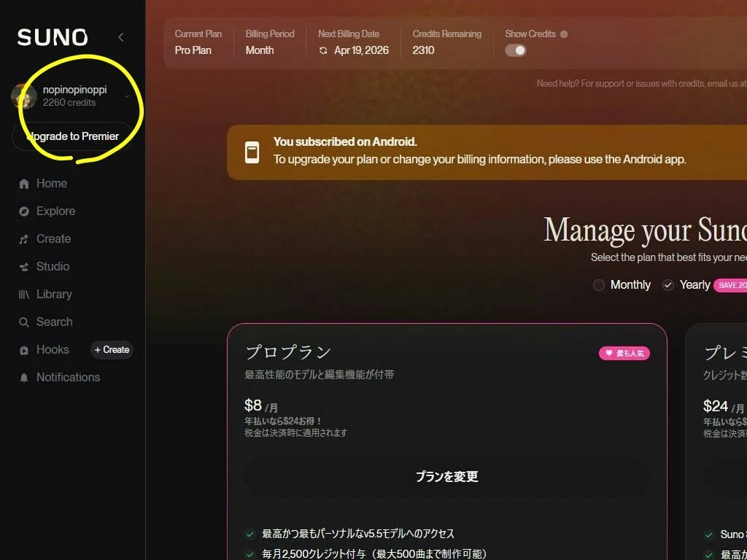This screenshot has width=747, height=560.
Task: Click the Month billing period value
Action: 260,50
